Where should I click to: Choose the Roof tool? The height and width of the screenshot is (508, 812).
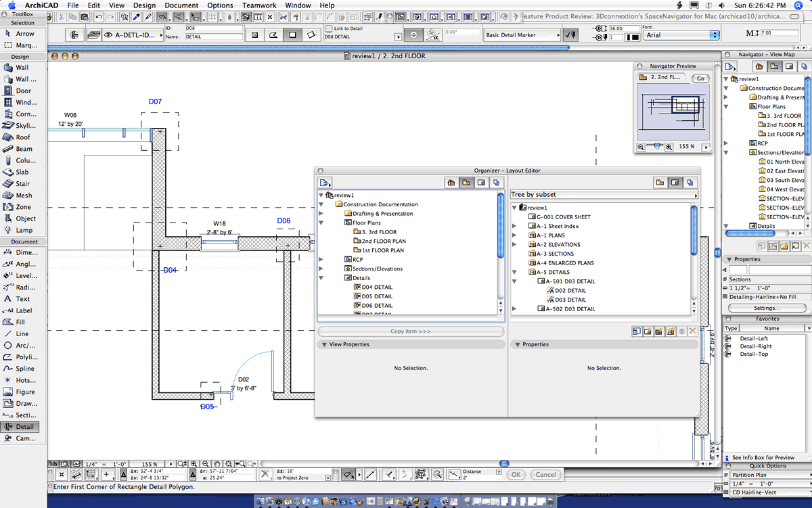pyautogui.click(x=22, y=137)
